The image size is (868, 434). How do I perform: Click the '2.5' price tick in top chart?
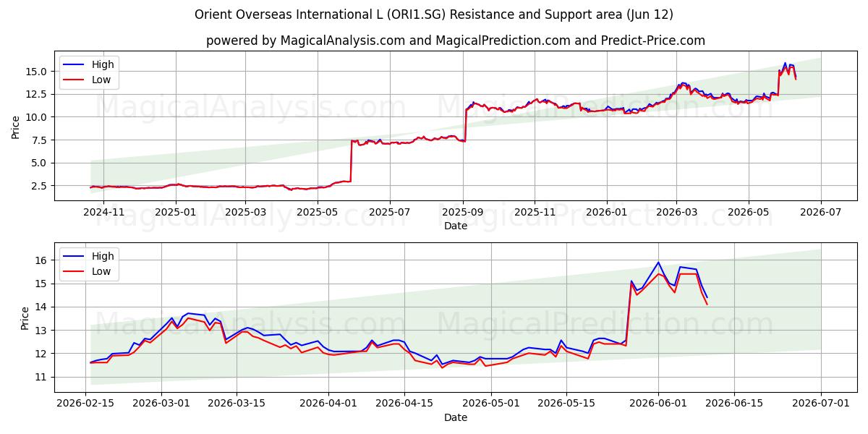(x=41, y=186)
